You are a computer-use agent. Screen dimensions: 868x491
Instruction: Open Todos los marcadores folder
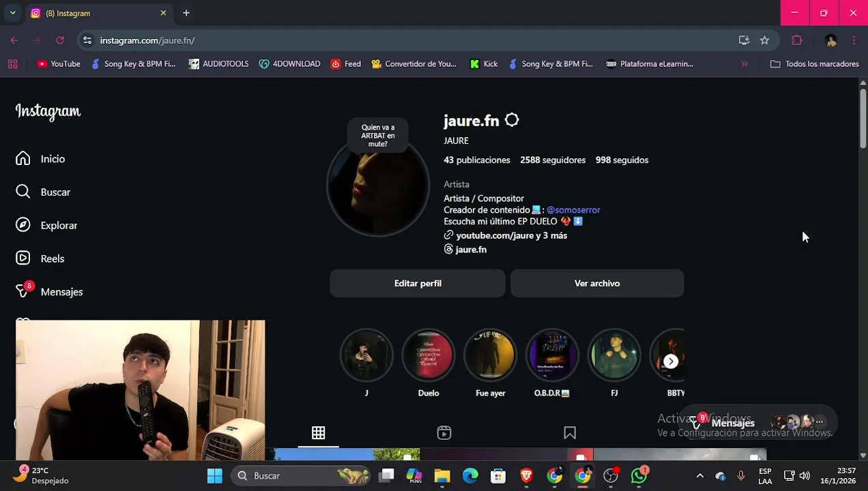pos(815,64)
